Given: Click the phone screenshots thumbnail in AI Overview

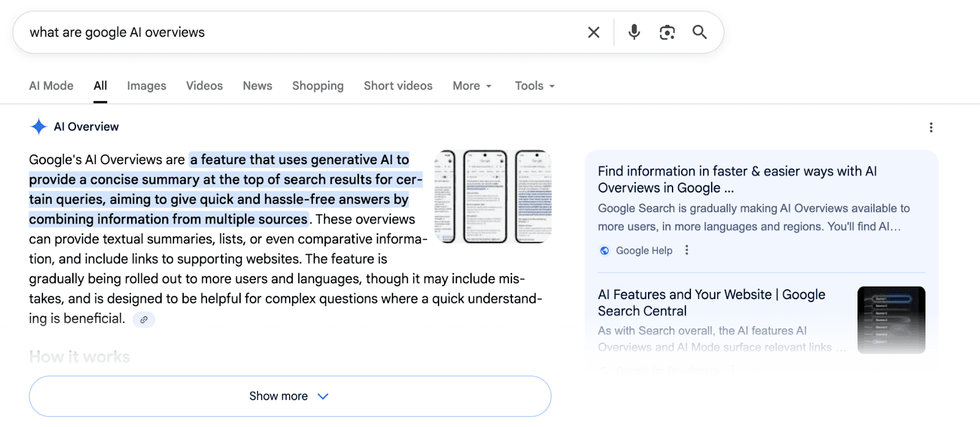Looking at the screenshot, I should click(x=493, y=195).
